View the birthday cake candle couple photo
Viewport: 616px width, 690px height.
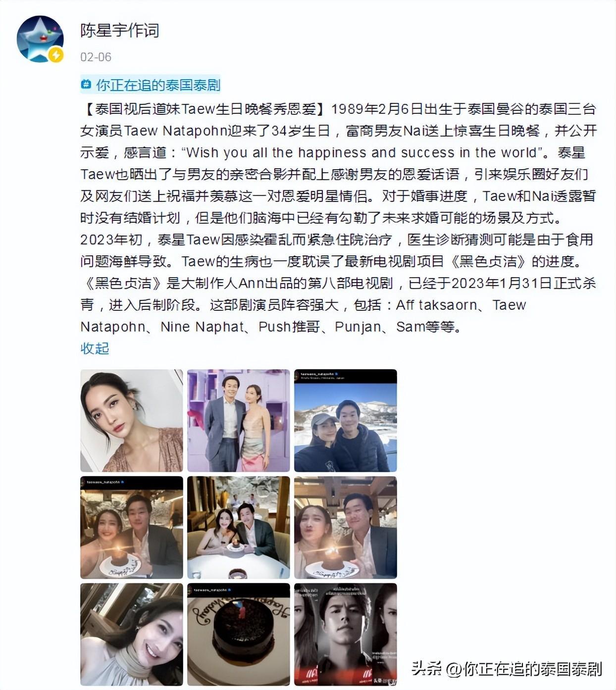tap(132, 528)
